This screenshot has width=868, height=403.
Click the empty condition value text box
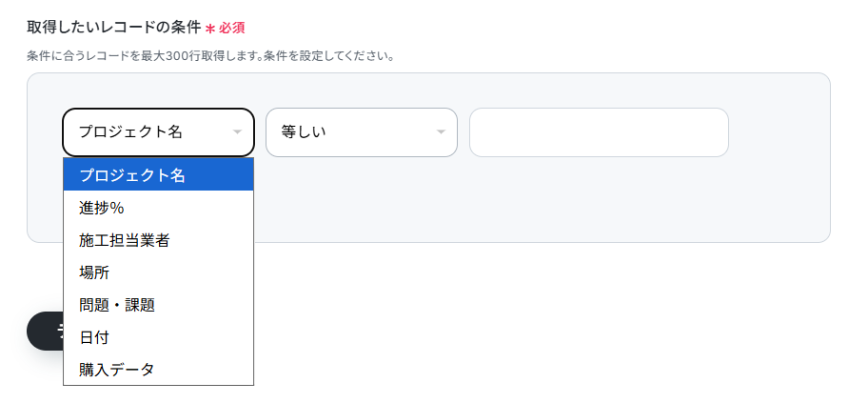[x=599, y=132]
